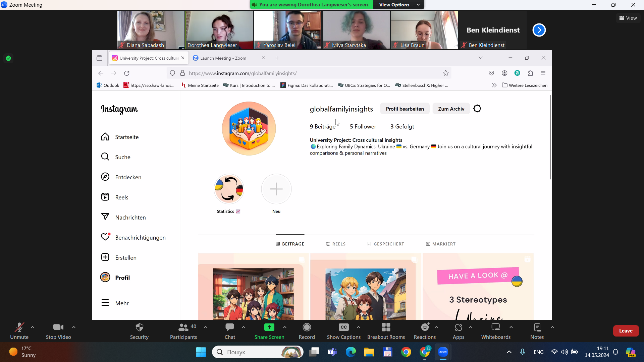Click the Whiteboards icon

tap(495, 327)
